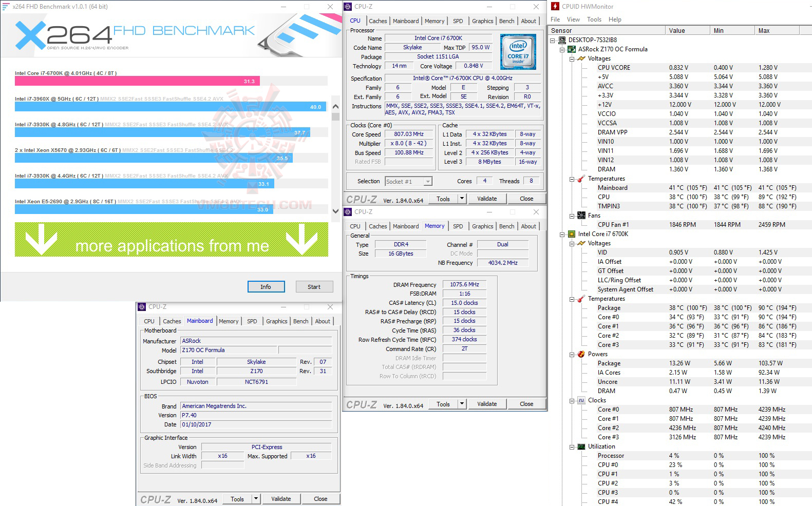Image resolution: width=812 pixels, height=506 pixels.
Task: Click the motherboard Temperatures thermometer icon
Action: (x=581, y=179)
